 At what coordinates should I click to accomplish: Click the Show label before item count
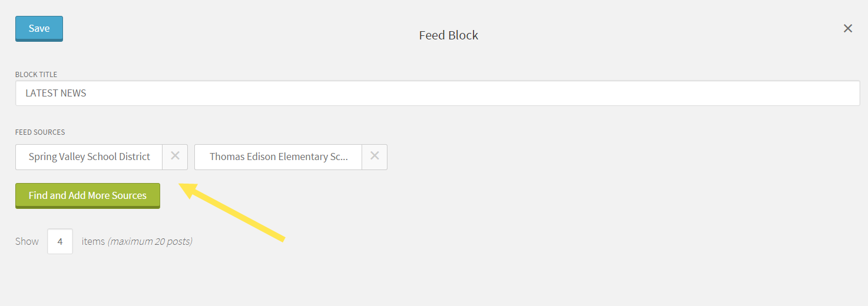pos(27,241)
